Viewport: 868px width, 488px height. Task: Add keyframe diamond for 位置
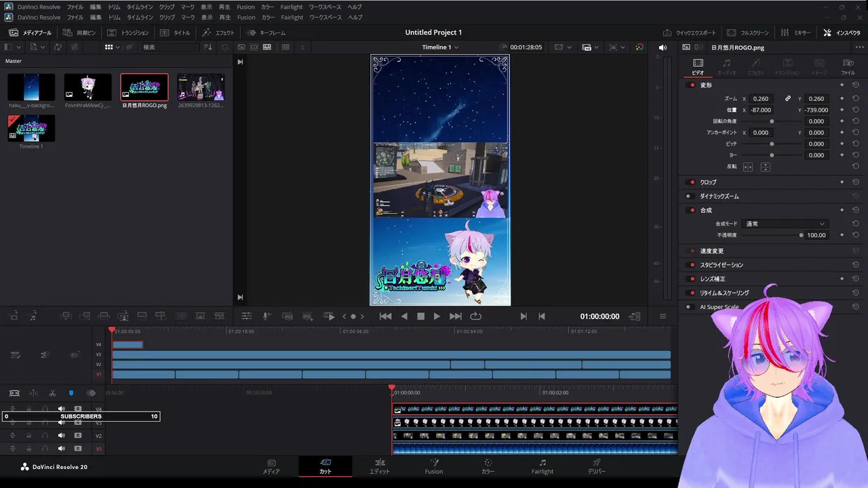[842, 110]
